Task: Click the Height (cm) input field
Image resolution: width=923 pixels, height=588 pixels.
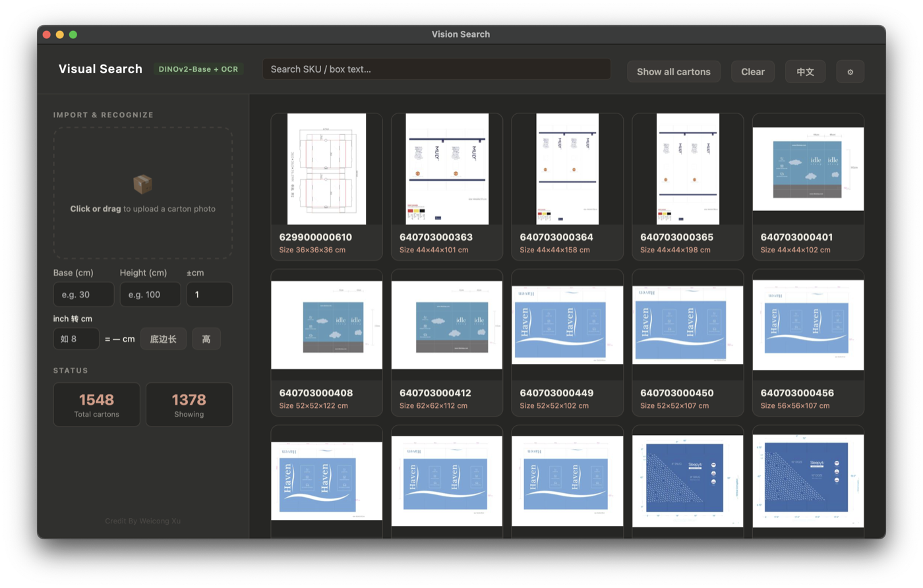Action: pyautogui.click(x=150, y=295)
